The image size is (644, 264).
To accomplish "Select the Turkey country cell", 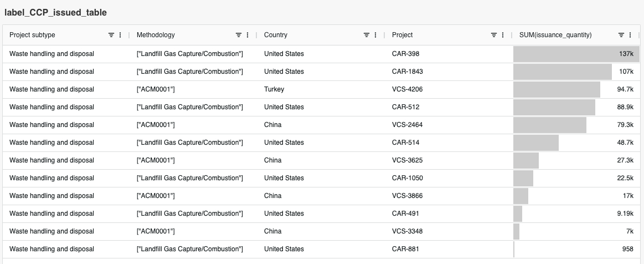I will (274, 89).
